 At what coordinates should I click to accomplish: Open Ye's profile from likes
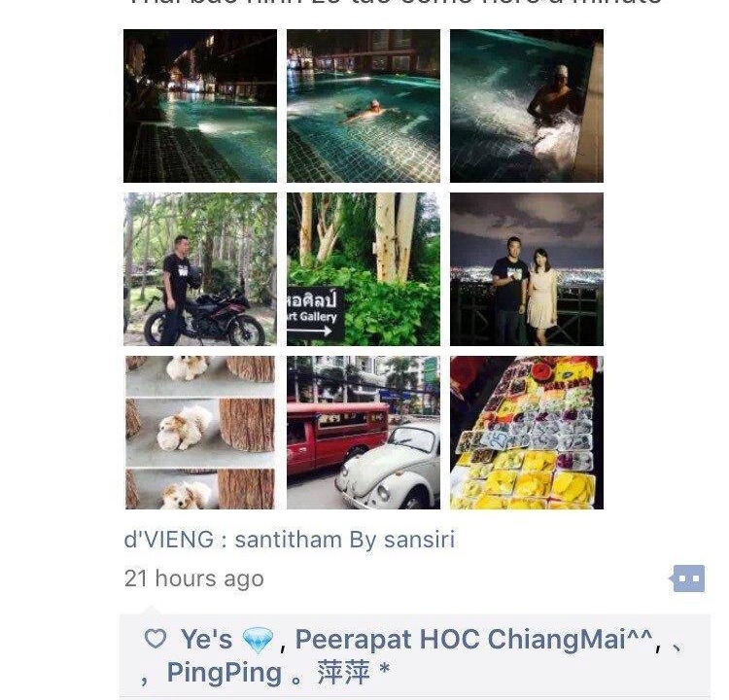tap(206, 639)
